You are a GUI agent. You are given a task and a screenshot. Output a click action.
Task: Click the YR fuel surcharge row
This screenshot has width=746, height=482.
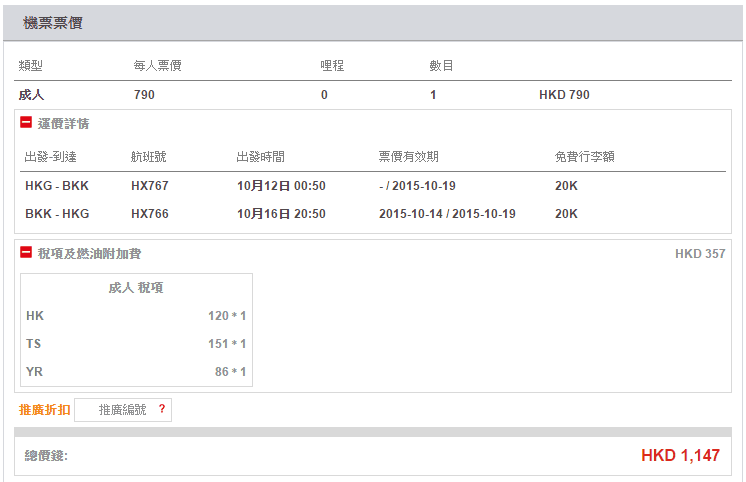136,372
